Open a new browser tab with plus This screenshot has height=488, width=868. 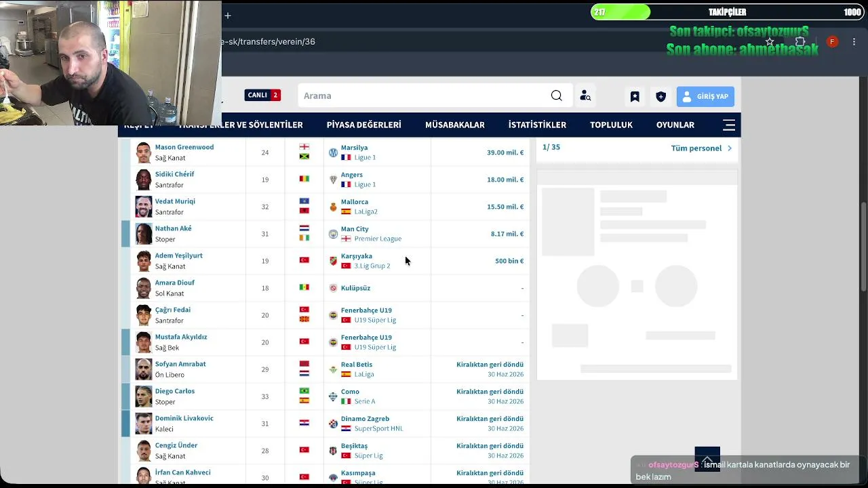point(228,15)
